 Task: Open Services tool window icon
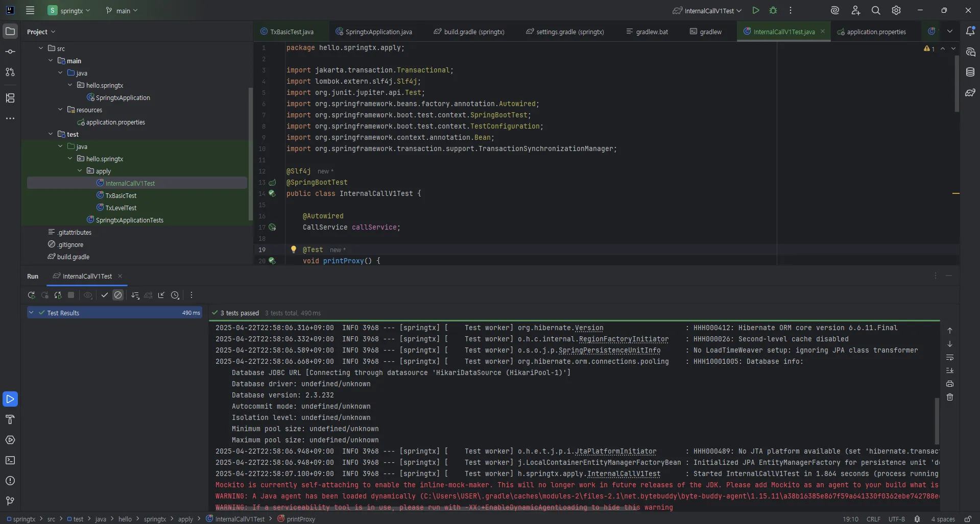(x=10, y=440)
